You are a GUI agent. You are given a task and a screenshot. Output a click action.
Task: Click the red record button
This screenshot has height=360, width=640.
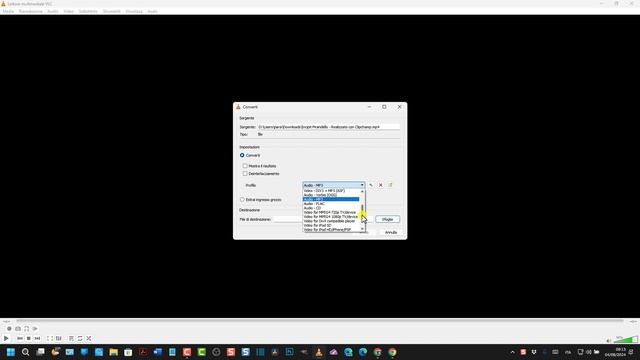[x=9, y=329]
